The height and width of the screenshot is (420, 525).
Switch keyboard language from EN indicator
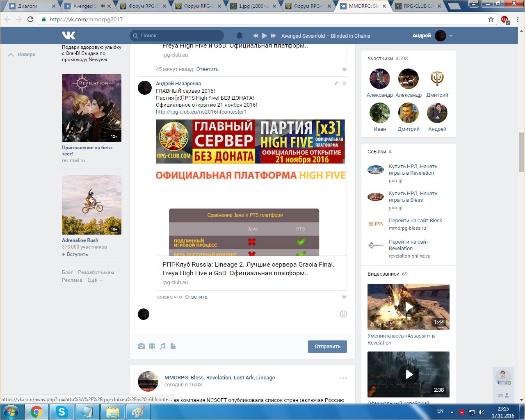(440, 411)
